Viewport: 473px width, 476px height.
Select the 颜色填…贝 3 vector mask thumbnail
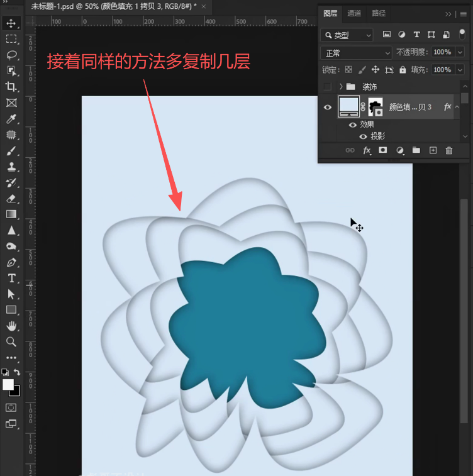click(x=376, y=107)
